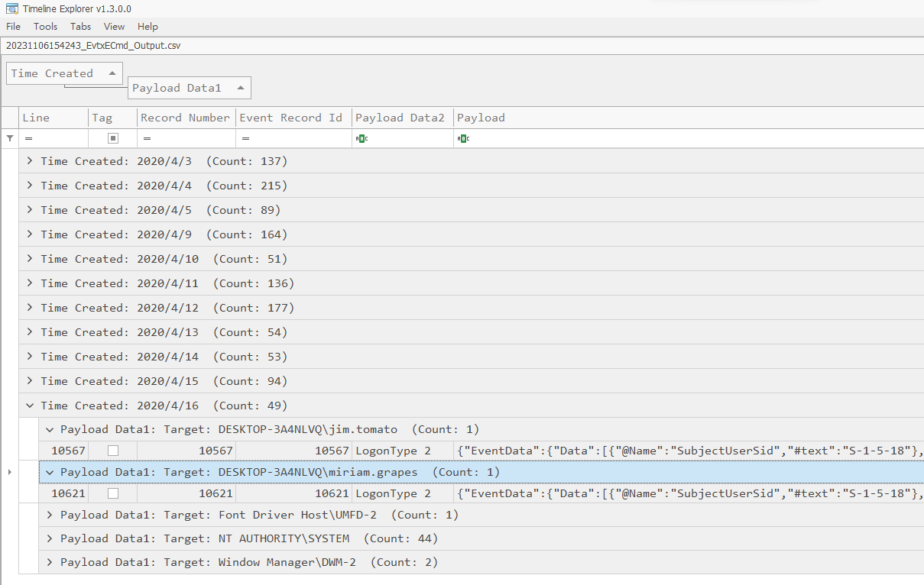Screen dimensions: 924x585
Task: Check the Tag box for record 10621
Action: click(113, 493)
